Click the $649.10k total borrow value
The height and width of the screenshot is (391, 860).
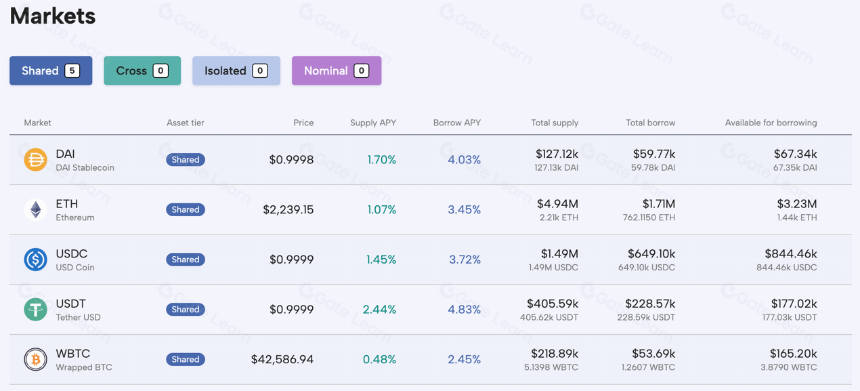tap(652, 254)
